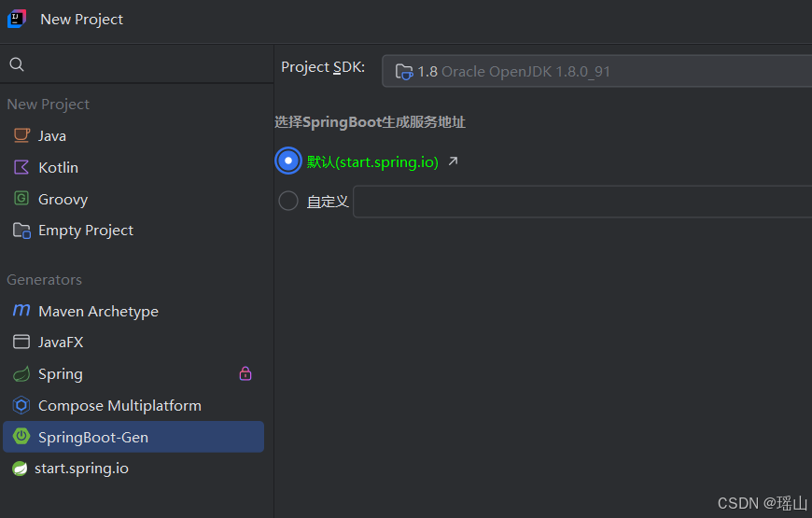Select the Spring leaf icon
Viewport: 812px width, 518px height.
21,373
